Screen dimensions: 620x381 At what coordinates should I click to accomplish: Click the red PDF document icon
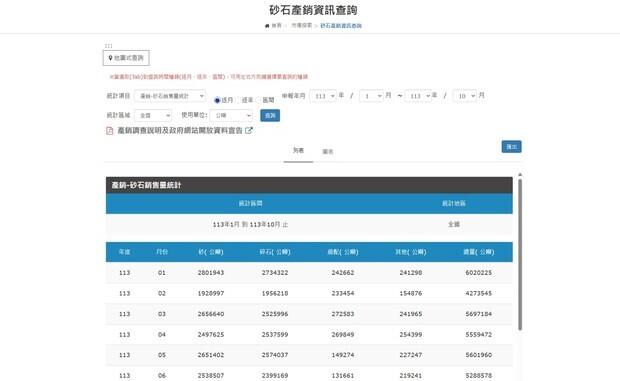click(110, 131)
